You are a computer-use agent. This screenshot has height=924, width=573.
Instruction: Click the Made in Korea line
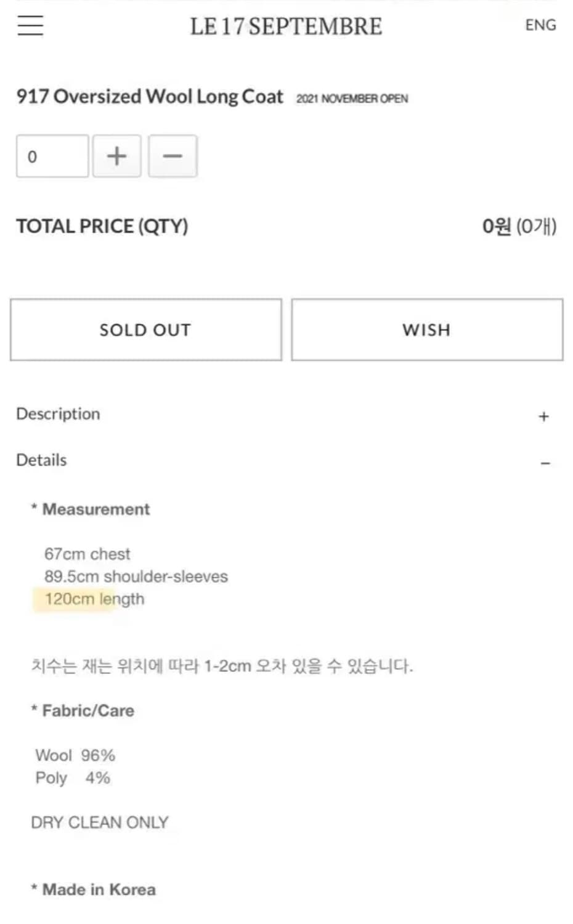tap(99, 890)
